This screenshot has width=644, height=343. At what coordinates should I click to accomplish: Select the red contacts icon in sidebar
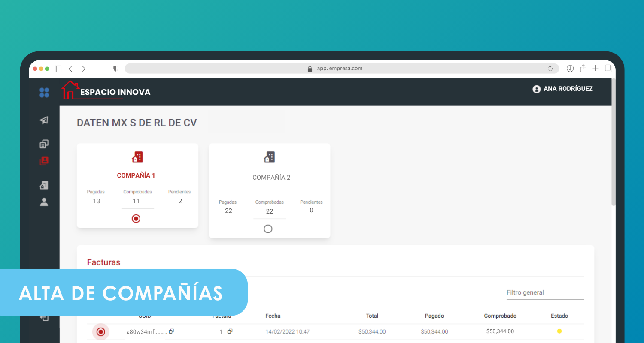[x=44, y=161]
